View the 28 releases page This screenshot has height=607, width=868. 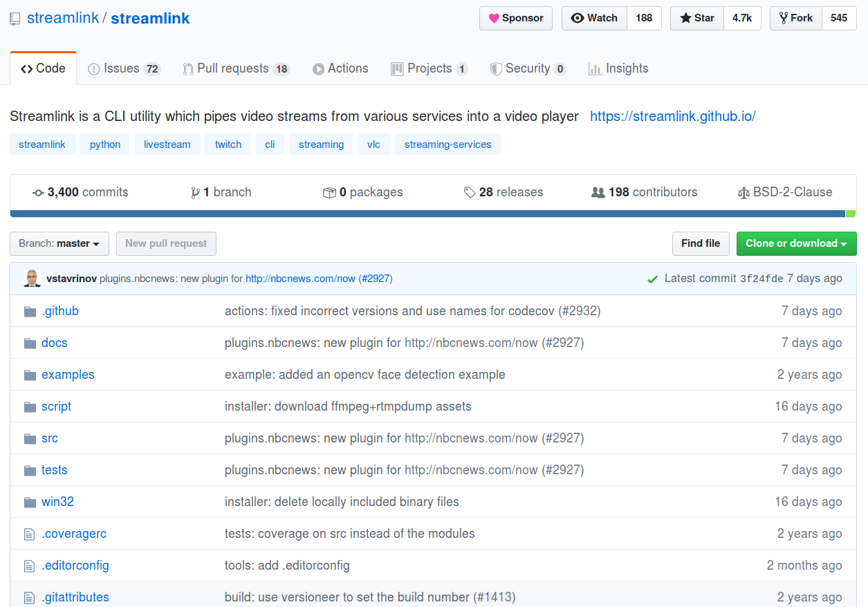pyautogui.click(x=504, y=193)
